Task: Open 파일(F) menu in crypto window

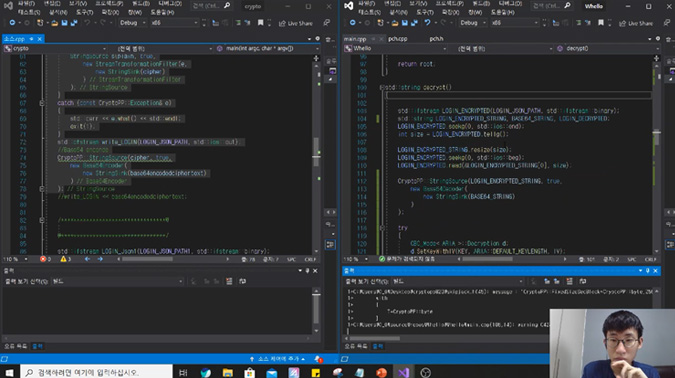Action: (x=26, y=3)
